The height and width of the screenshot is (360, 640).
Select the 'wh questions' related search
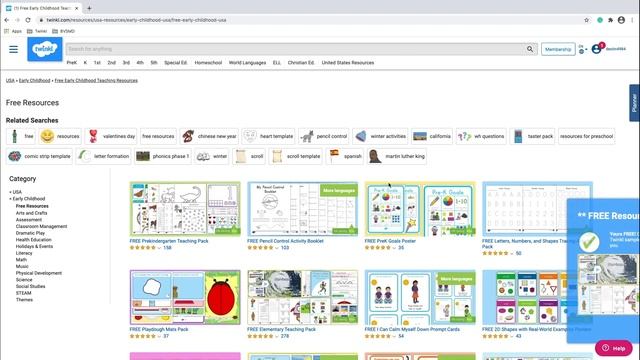481,136
